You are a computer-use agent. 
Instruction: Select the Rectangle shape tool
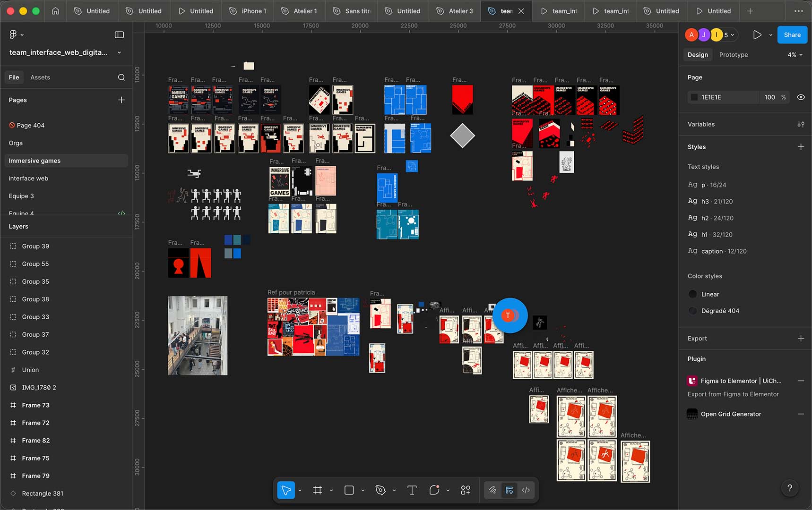click(349, 490)
